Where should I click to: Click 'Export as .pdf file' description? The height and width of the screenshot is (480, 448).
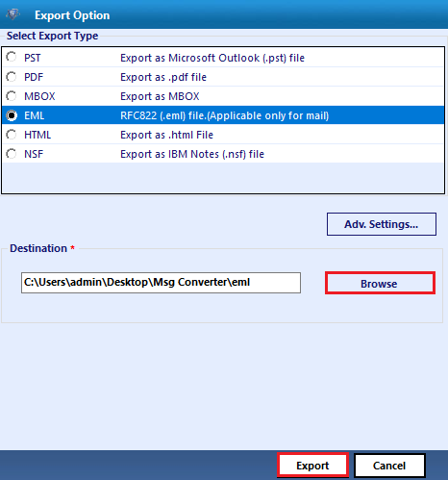[x=163, y=77]
